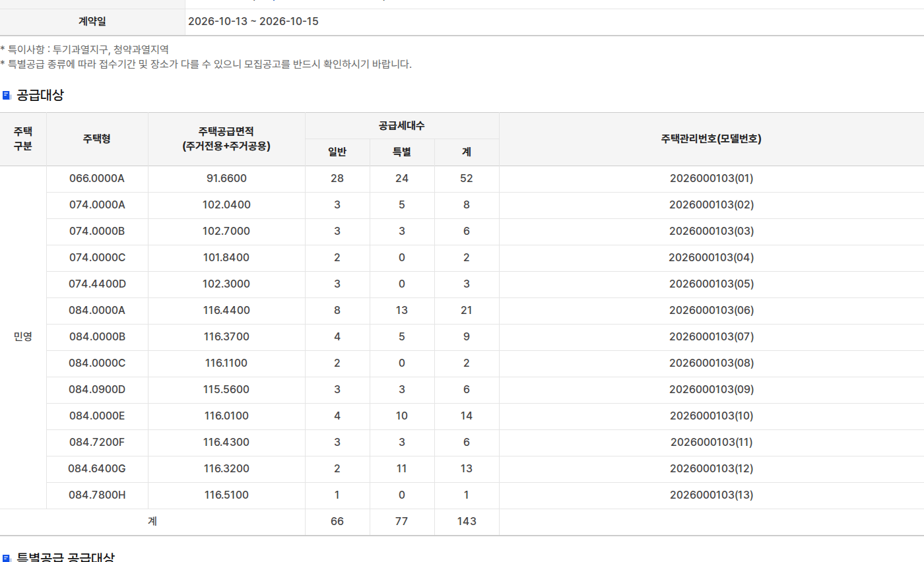
Task: Click model number 2026000103(03)
Action: tap(711, 232)
